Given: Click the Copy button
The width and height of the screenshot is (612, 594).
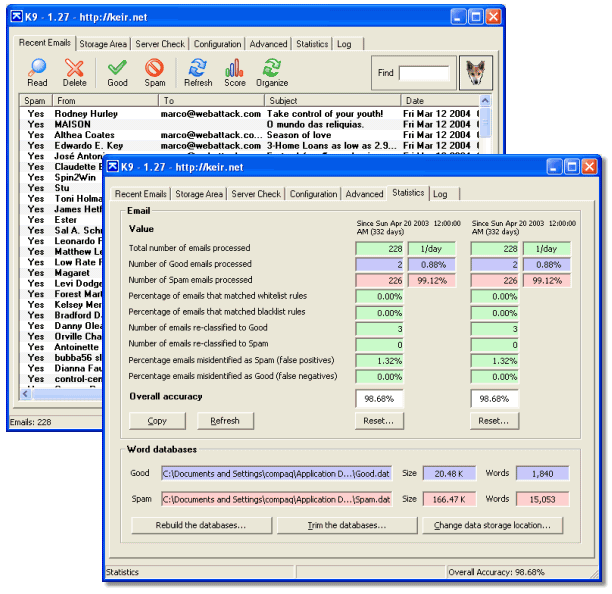Looking at the screenshot, I should coord(157,421).
